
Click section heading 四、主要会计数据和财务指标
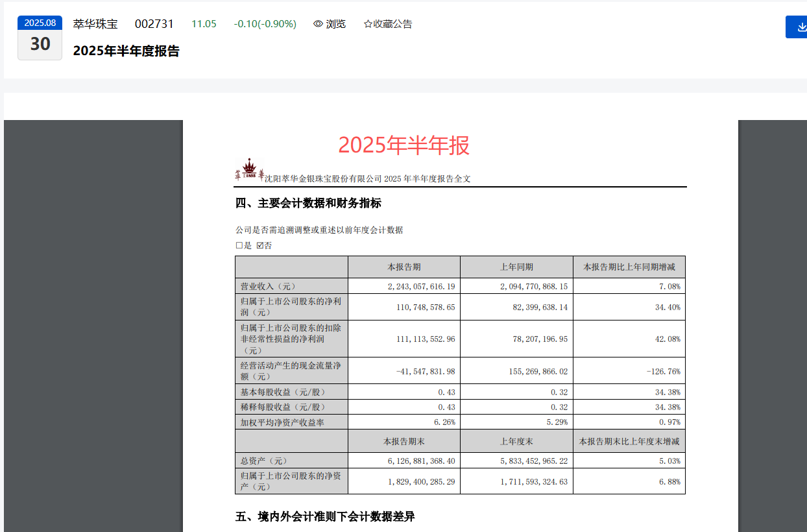[x=308, y=203]
